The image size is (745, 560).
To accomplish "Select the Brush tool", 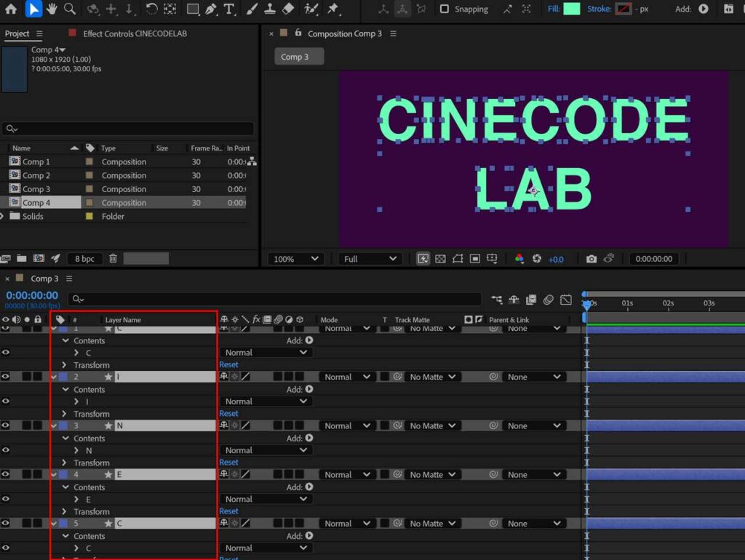I will [252, 9].
